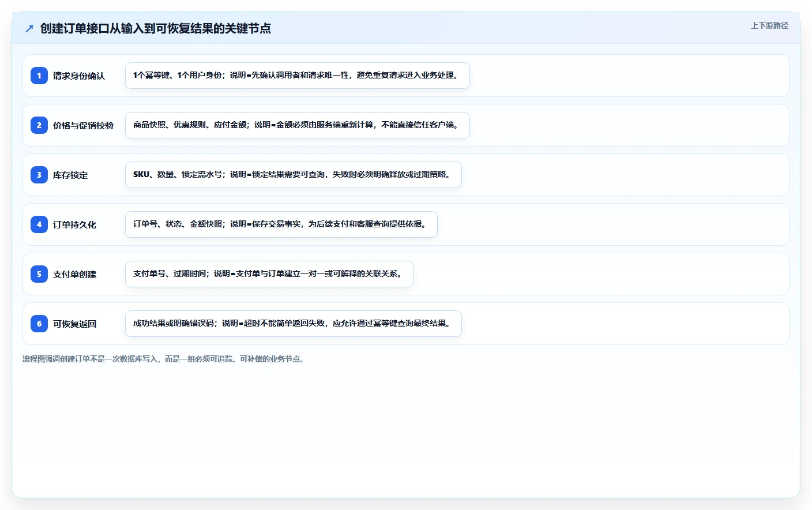Click step badge 2 for 价格与促销校验
The height and width of the screenshot is (510, 812).
[x=39, y=125]
